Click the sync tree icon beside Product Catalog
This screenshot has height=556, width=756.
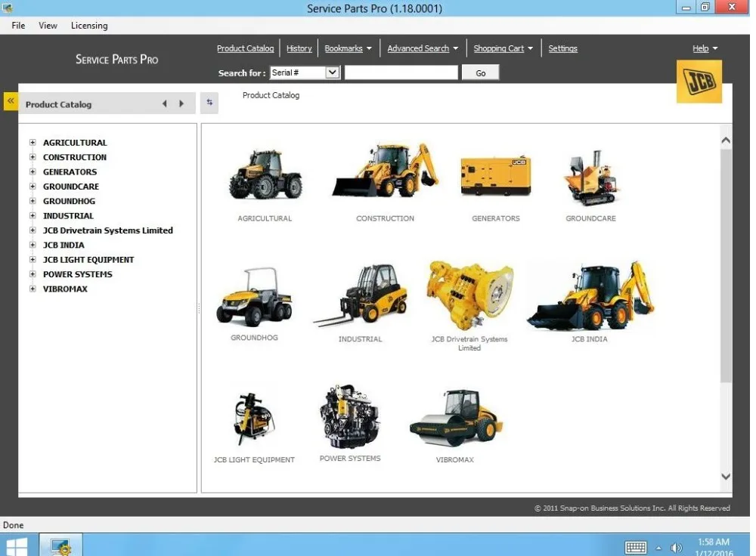[x=209, y=103]
